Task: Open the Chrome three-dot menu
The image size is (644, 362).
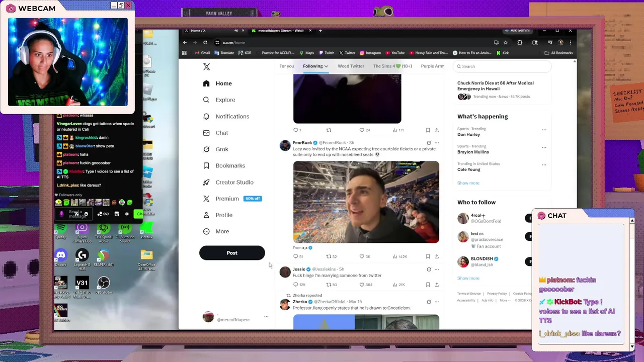Action: 570,42
